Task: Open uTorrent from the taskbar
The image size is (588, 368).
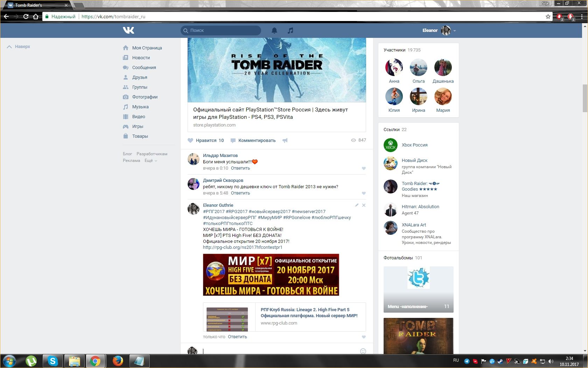Action: click(31, 361)
